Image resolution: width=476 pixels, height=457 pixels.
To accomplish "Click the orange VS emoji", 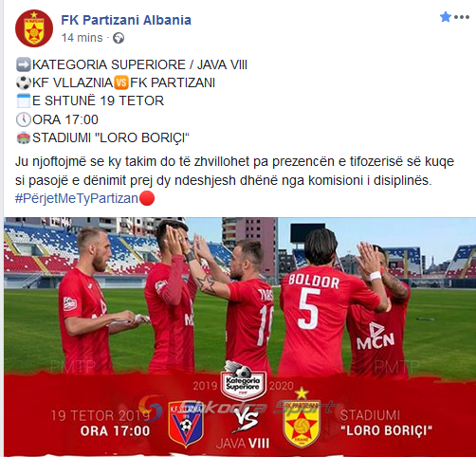I will [x=121, y=82].
